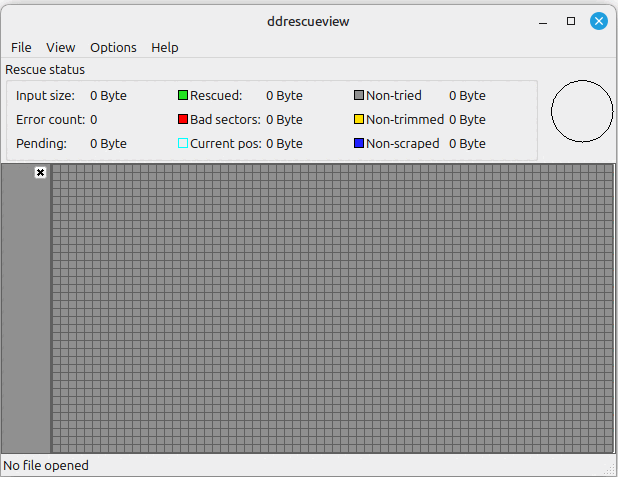Click the 'Rescue status' heading

[x=45, y=70]
